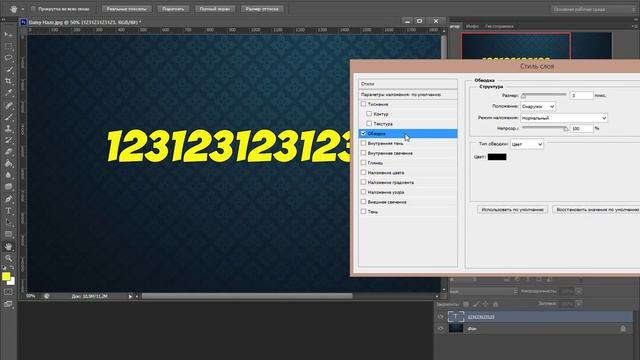Enable the Тень checkbox
The height and width of the screenshot is (360, 640).
pos(363,211)
